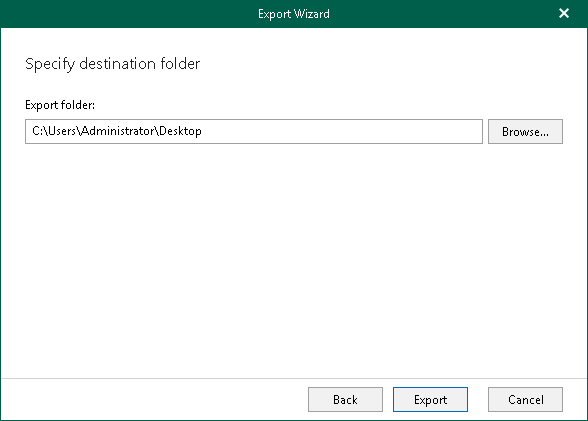Screen dimensions: 588x421
Task: Close the Export Wizard with the X icon
Action: (x=564, y=13)
